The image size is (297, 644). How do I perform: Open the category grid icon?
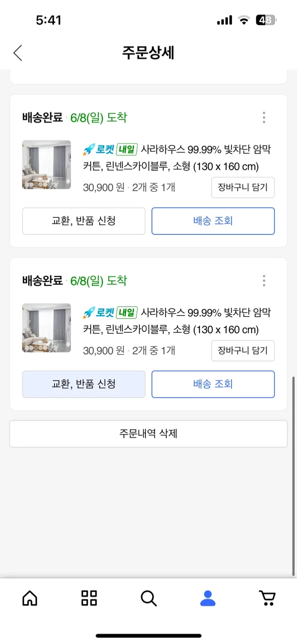pyautogui.click(x=89, y=598)
